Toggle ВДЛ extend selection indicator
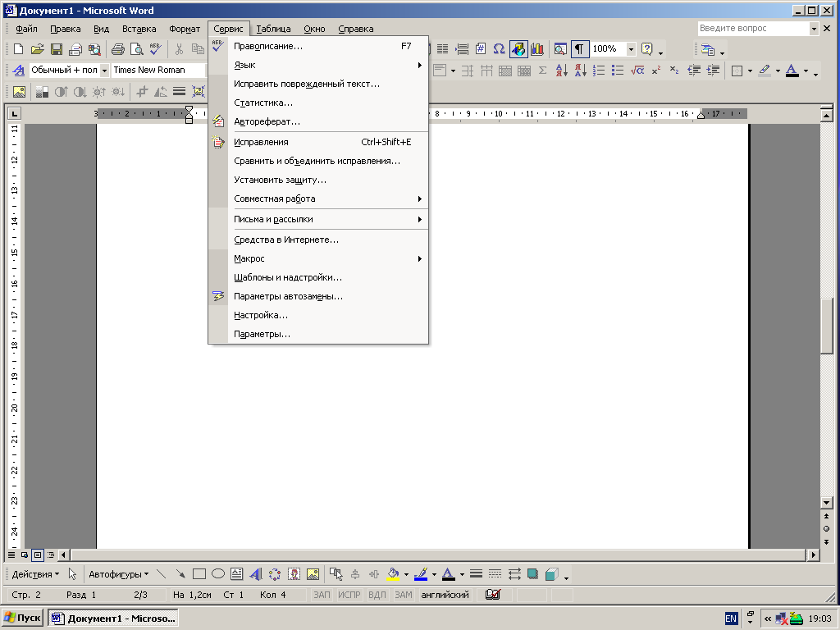 [377, 595]
